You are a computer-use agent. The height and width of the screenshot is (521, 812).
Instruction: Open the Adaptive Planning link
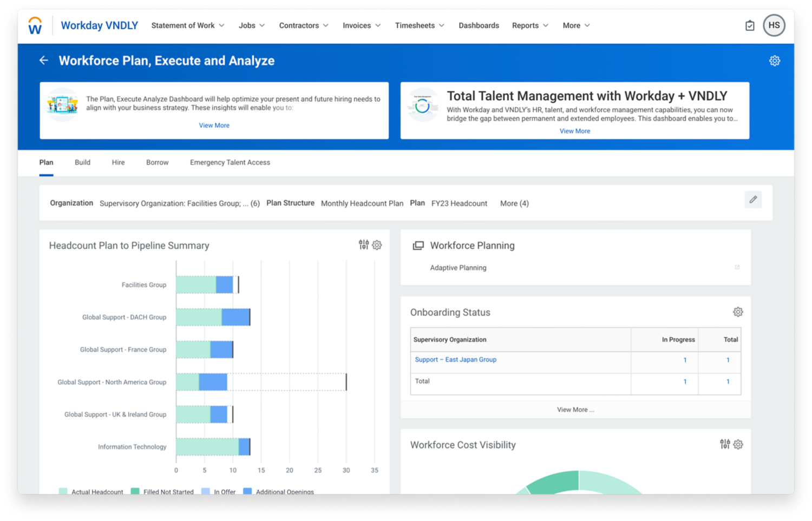point(458,267)
